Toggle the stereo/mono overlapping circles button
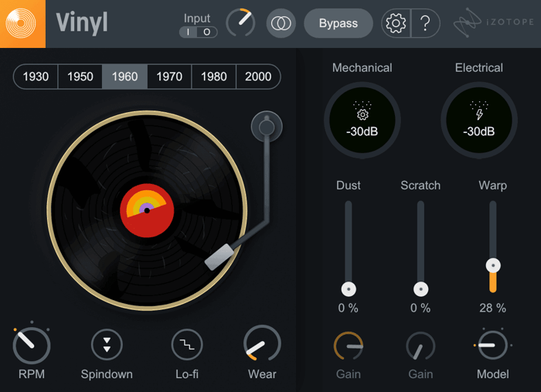Viewport: 541px width, 392px height. coord(281,23)
